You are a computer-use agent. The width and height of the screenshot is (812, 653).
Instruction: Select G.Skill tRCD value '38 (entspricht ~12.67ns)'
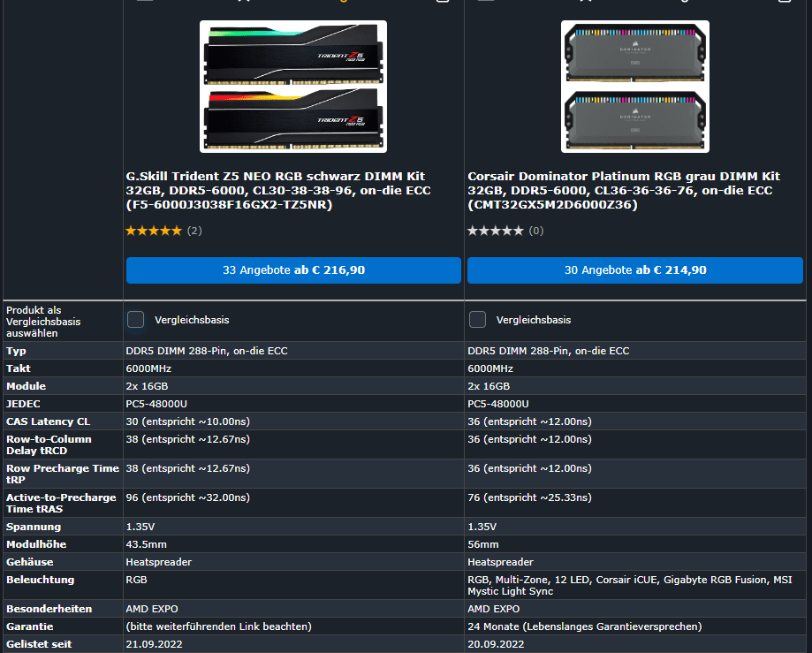(188, 439)
